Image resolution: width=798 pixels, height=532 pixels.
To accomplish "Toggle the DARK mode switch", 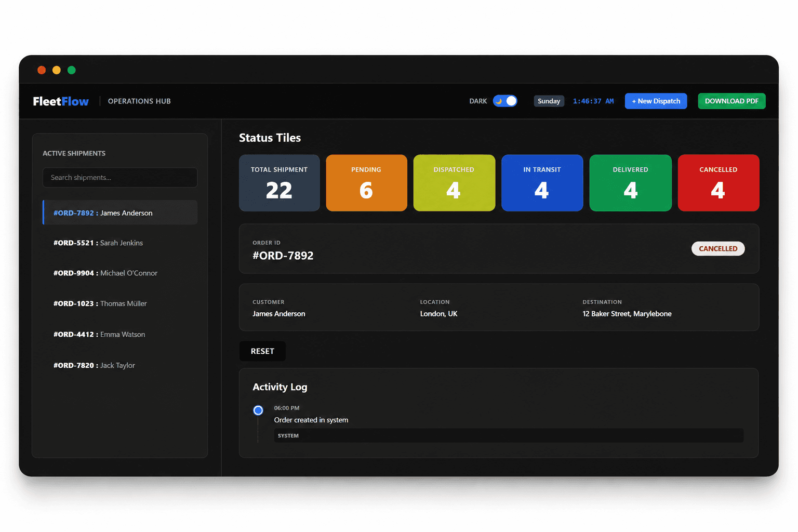I will click(x=505, y=101).
